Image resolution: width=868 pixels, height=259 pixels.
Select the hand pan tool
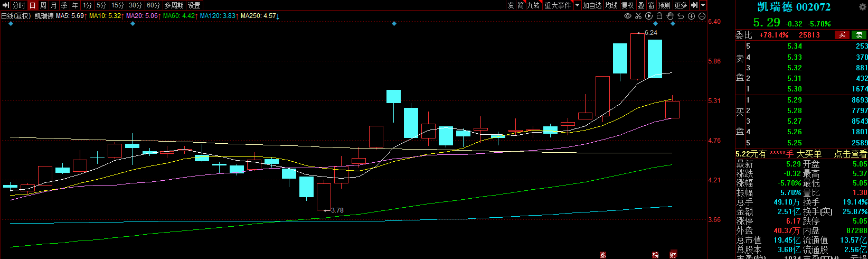[x=670, y=16]
